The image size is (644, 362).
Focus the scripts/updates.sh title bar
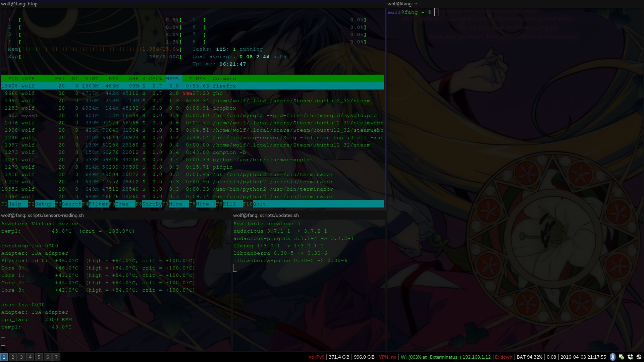coord(310,215)
